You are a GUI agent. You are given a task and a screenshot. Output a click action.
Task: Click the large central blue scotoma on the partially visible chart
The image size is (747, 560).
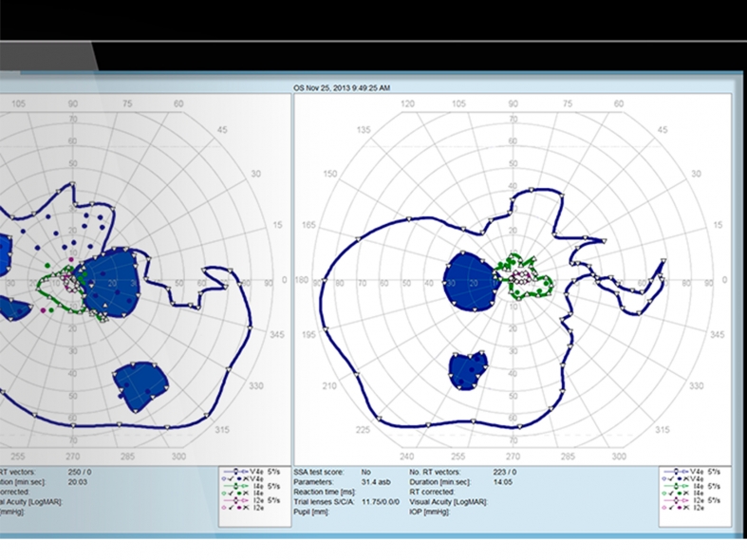[x=111, y=281]
